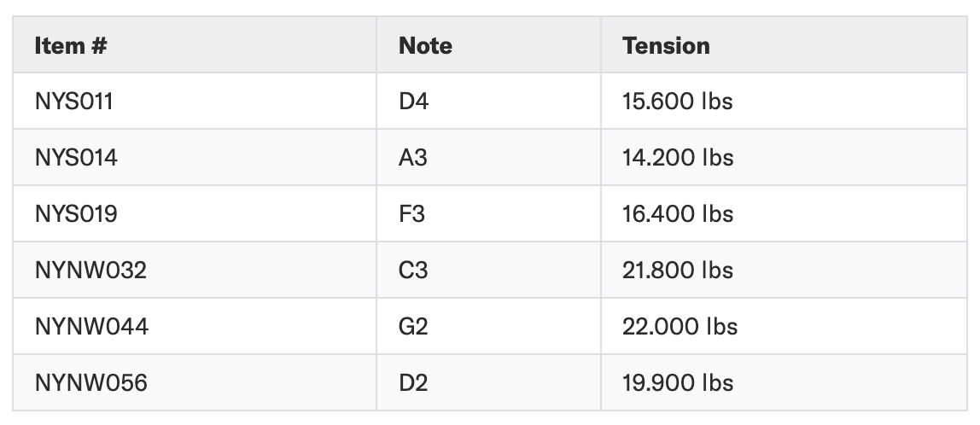The image size is (980, 425).
Task: Select item number NYS011
Action: pos(73,102)
